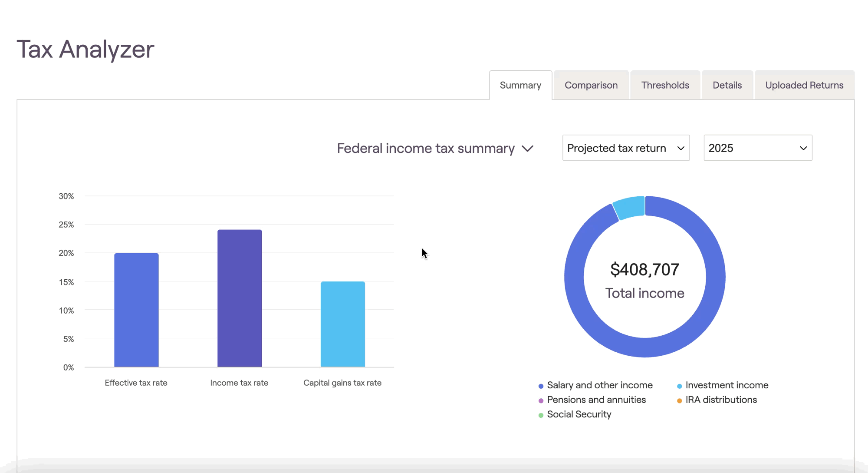Viewport: 868px width, 473px height.
Task: Expand Federal income tax summary chevron
Action: (x=528, y=149)
